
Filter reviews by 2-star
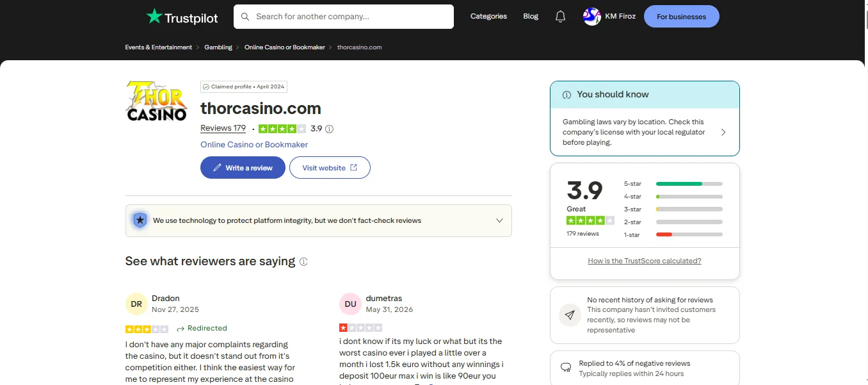click(x=673, y=222)
